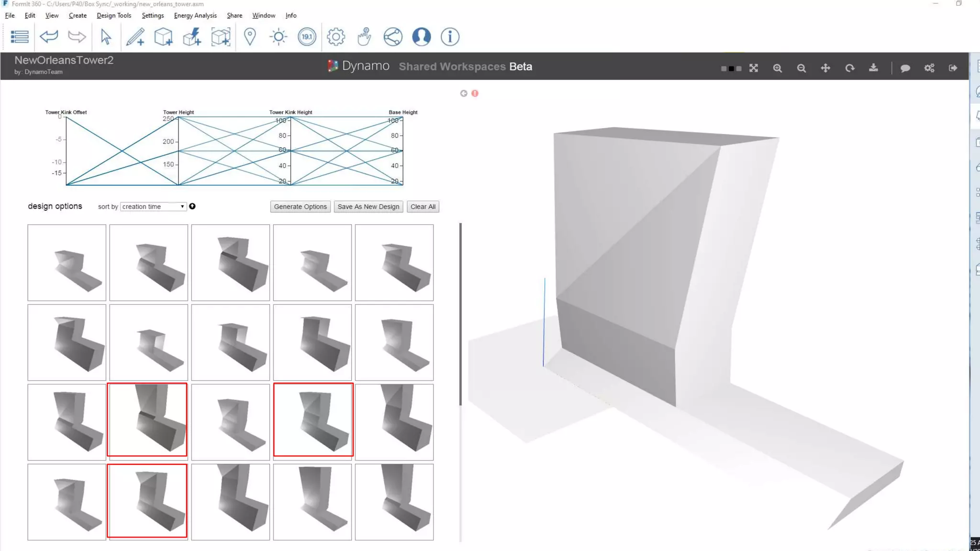Toggle the black middle layout square

[x=731, y=68]
